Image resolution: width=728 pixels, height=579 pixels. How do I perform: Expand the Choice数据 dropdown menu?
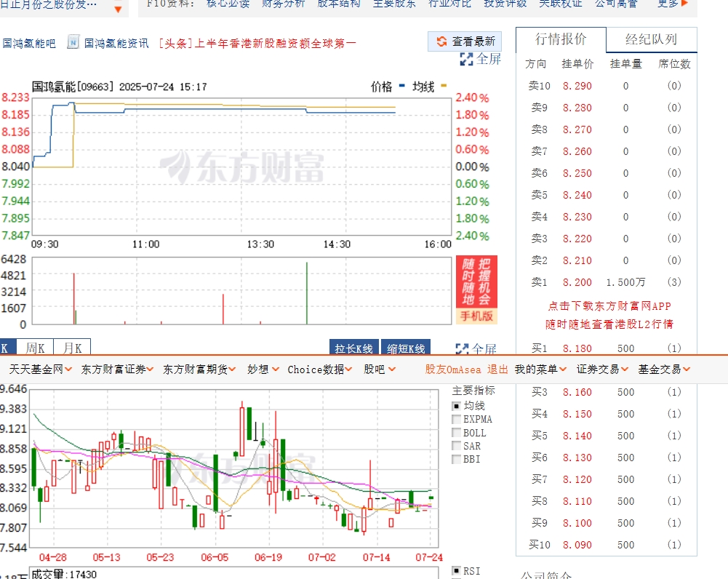coord(320,369)
